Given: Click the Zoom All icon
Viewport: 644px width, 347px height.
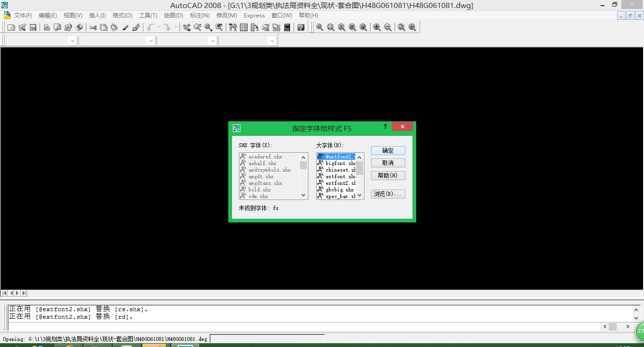Looking at the screenshot, I should 402,27.
